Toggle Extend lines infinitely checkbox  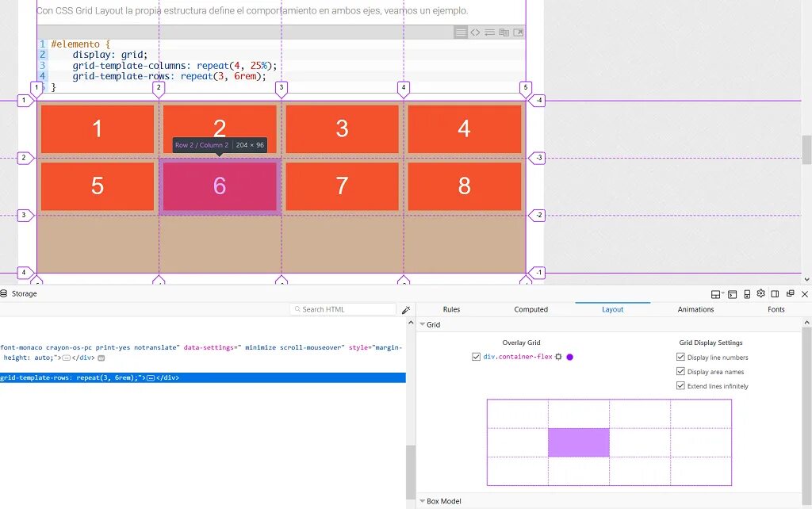click(680, 386)
